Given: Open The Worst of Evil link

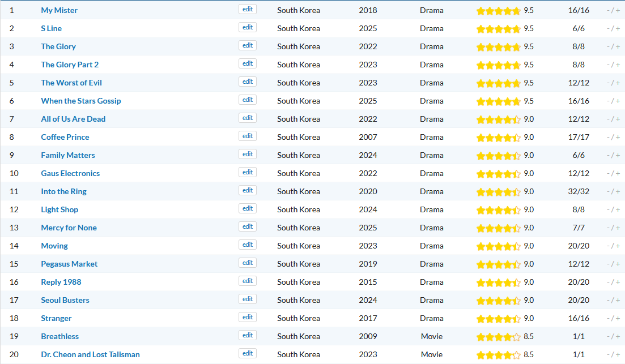Looking at the screenshot, I should point(71,83).
